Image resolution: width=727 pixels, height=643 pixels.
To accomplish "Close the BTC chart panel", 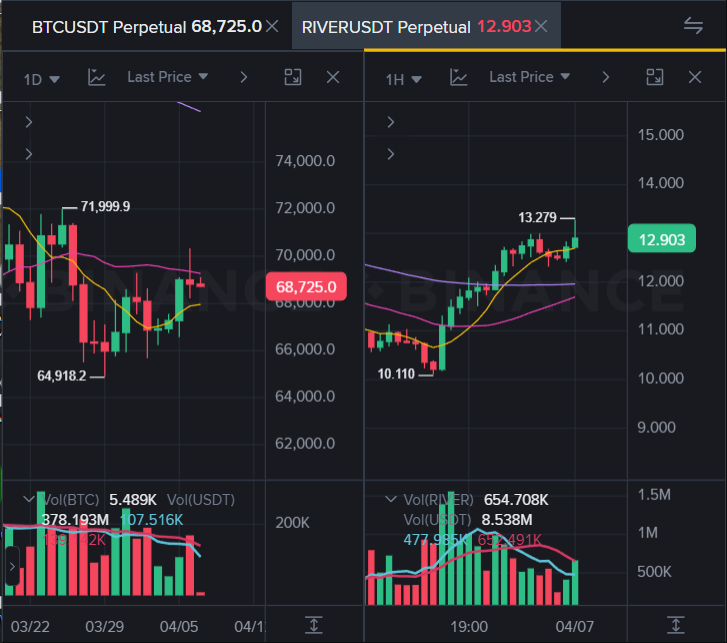I will 333,77.
